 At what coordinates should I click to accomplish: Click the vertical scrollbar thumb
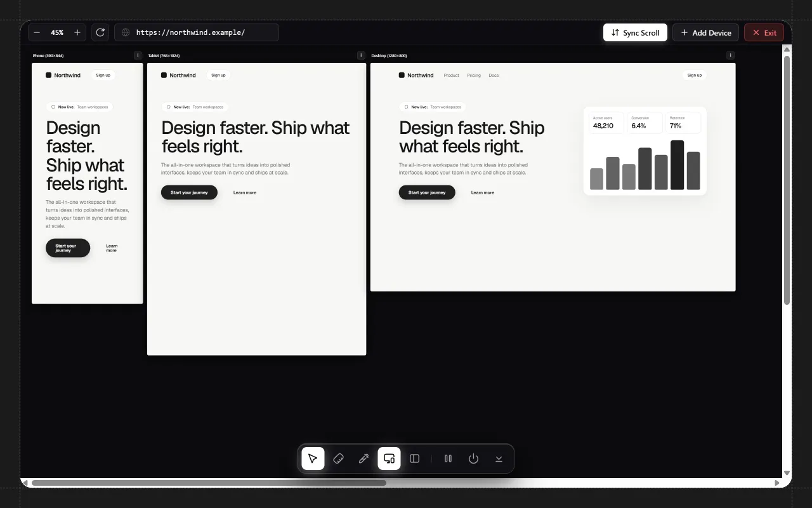787,180
